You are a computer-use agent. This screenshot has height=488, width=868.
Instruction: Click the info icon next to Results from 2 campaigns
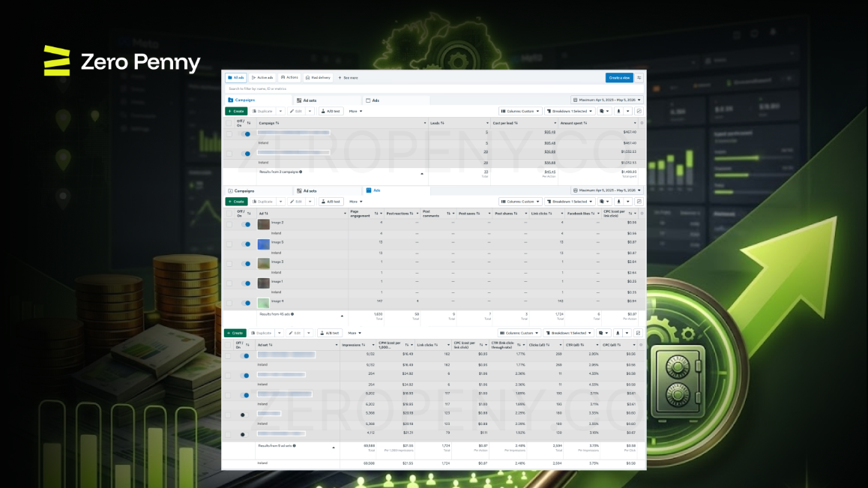[x=301, y=172]
